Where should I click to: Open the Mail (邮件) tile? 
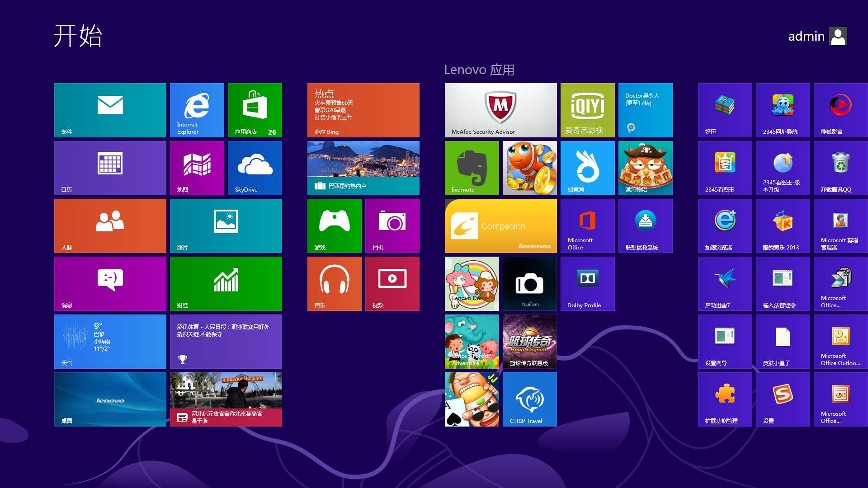coord(110,110)
